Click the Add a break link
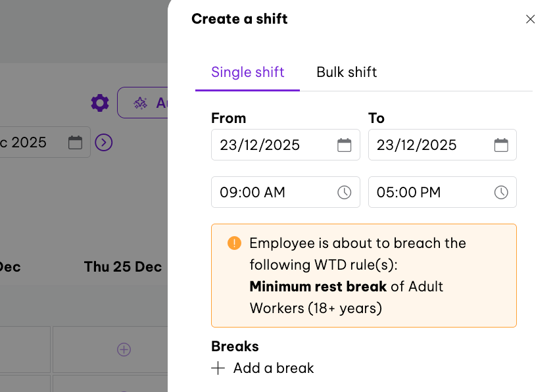555x392 pixels. click(x=274, y=368)
